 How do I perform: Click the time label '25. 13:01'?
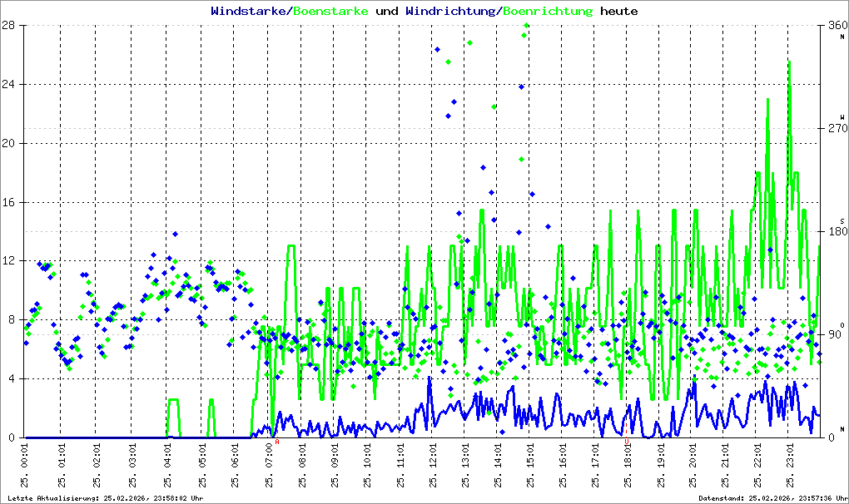pos(465,466)
